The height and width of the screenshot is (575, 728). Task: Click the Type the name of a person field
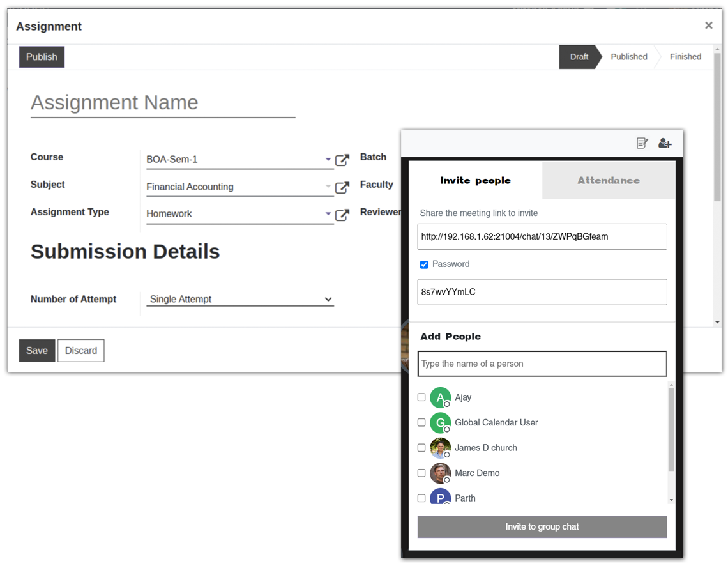tap(542, 364)
